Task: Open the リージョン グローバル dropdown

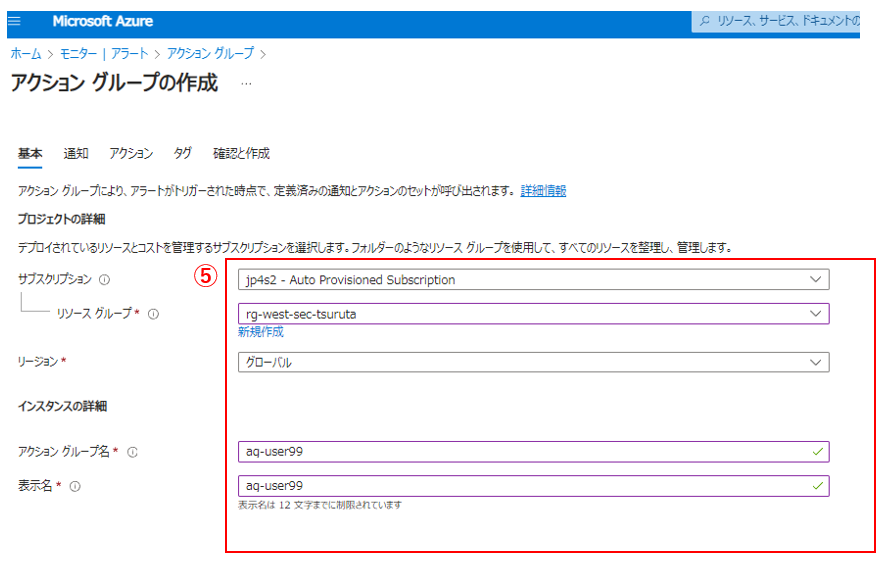Action: (x=533, y=362)
